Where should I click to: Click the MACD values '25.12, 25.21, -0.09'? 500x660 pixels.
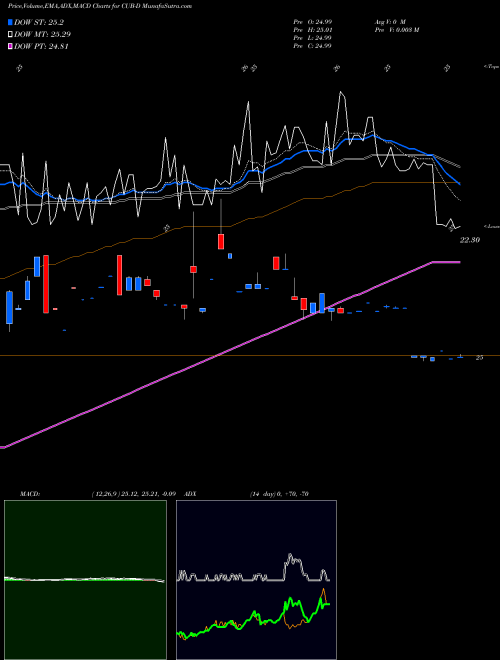tap(149, 494)
